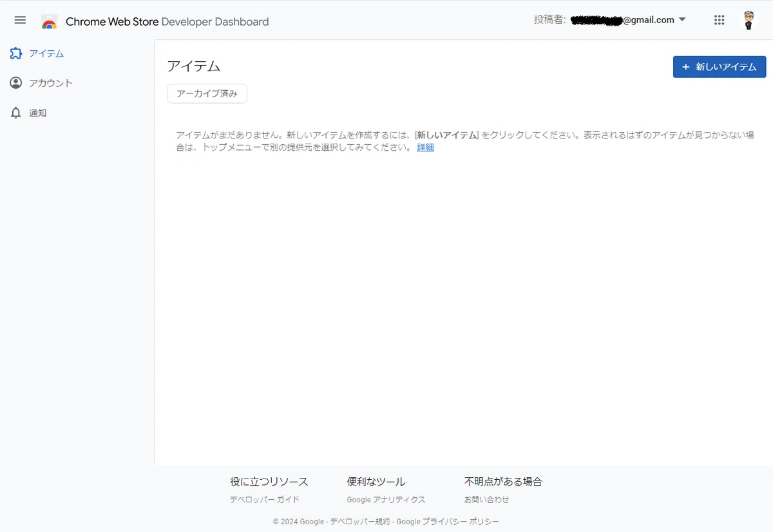Click the 不明点がある場合 footer heading
773x532 pixels.
[504, 482]
